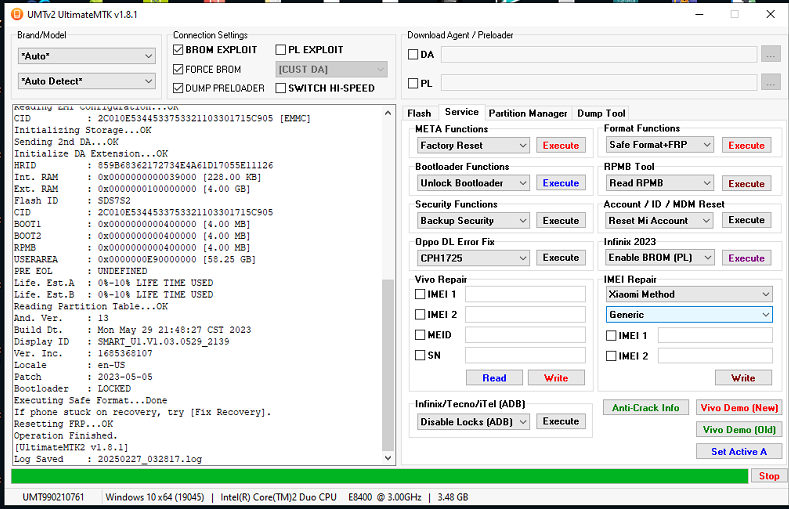
Task: Open Vivo Demo (Old)
Action: (739, 430)
